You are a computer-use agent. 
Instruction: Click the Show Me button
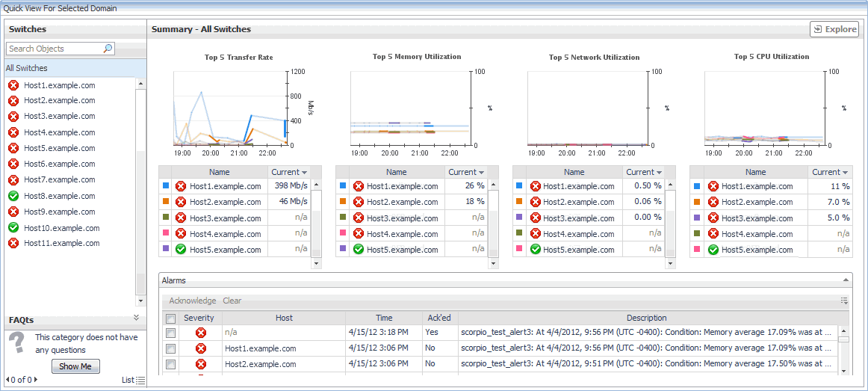point(75,366)
